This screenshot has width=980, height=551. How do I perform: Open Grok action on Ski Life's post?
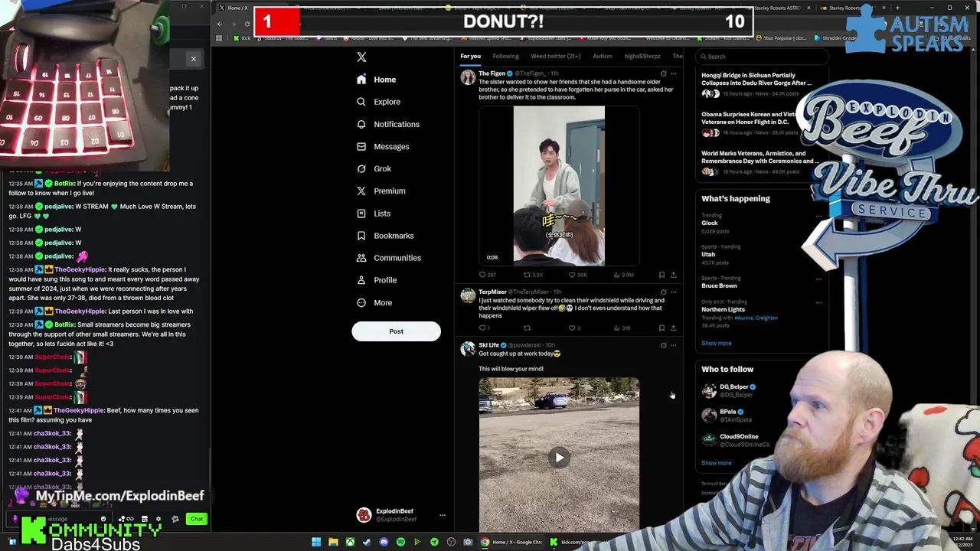pos(663,345)
